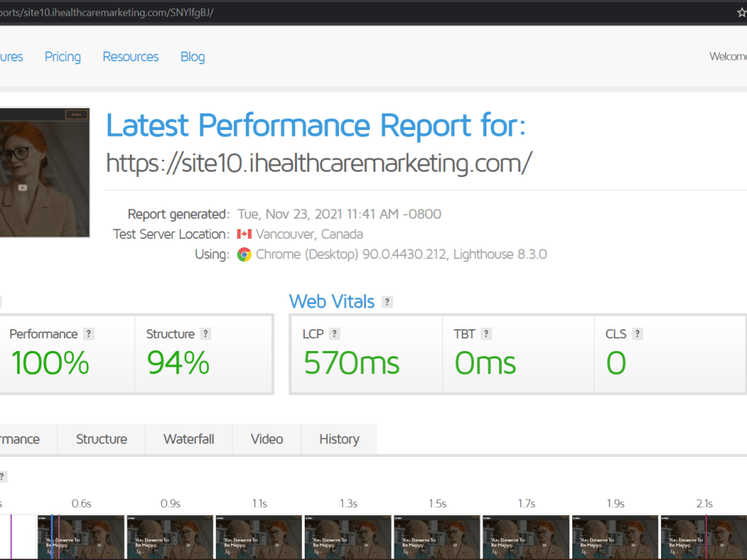Image resolution: width=747 pixels, height=560 pixels.
Task: Switch to the Video tab
Action: click(267, 439)
